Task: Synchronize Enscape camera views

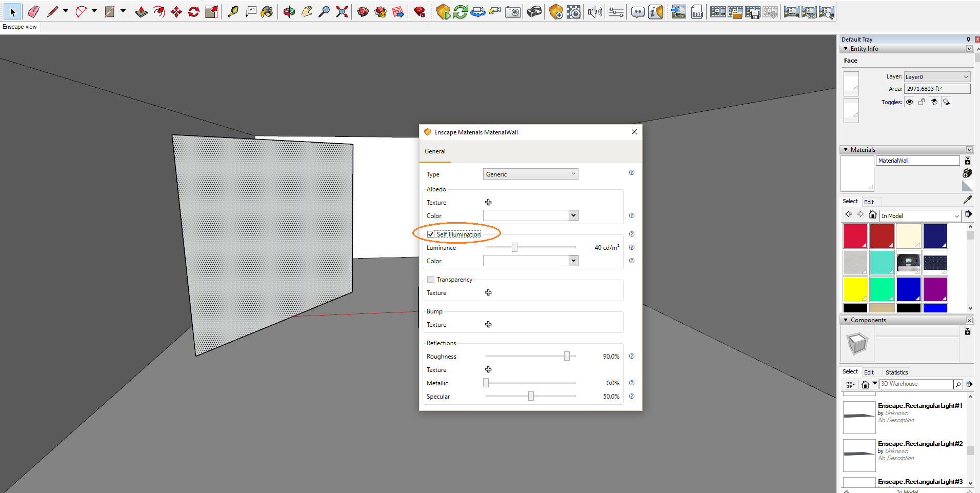Action: (477, 12)
